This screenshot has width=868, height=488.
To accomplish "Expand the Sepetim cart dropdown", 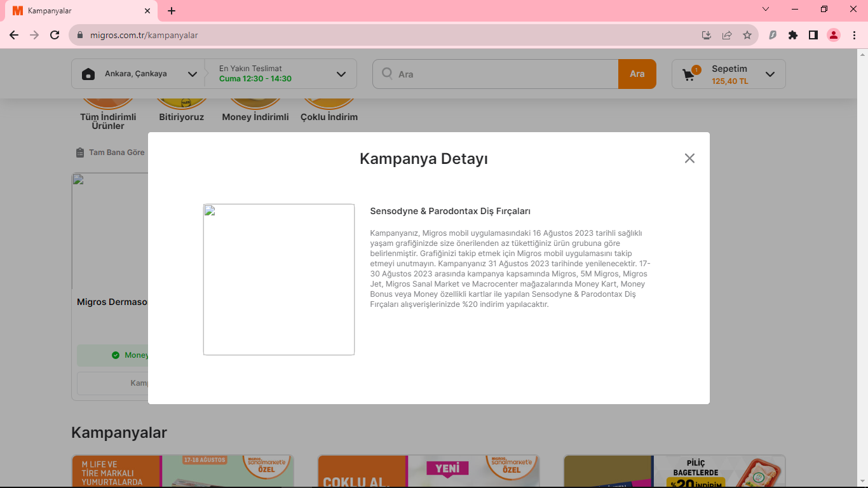I will [770, 74].
